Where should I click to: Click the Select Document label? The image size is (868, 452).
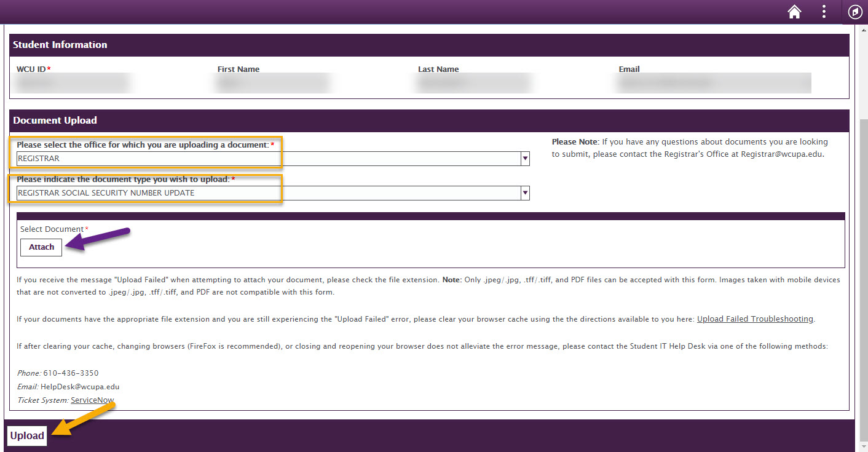click(x=52, y=229)
